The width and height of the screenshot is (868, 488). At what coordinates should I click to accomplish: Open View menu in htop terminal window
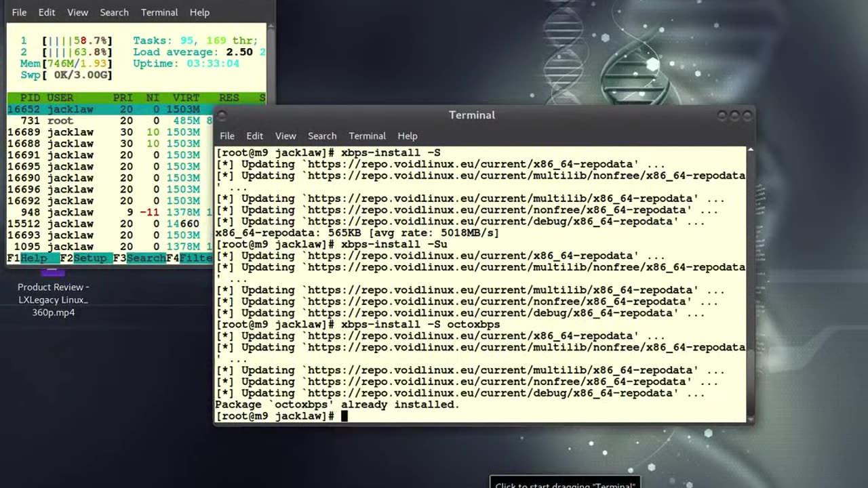click(77, 12)
